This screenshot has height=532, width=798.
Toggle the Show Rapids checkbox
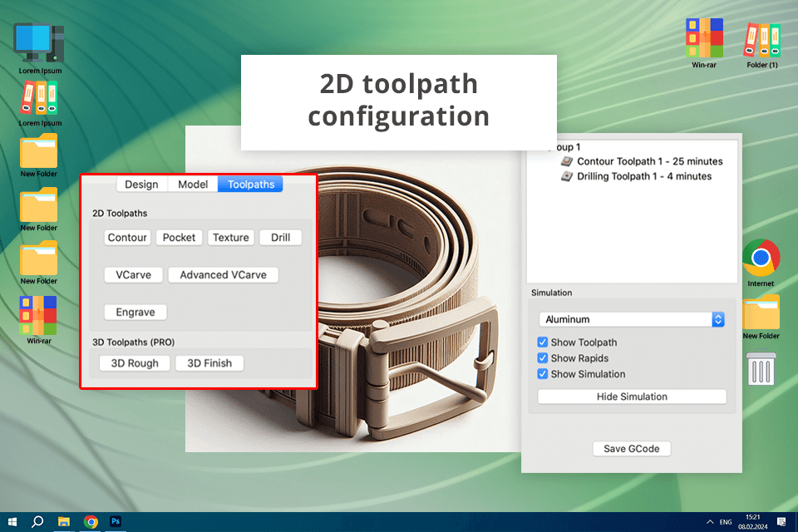(x=543, y=358)
